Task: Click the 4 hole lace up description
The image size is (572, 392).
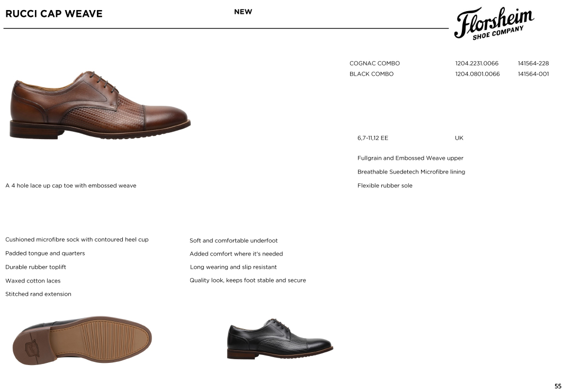Action: click(71, 186)
